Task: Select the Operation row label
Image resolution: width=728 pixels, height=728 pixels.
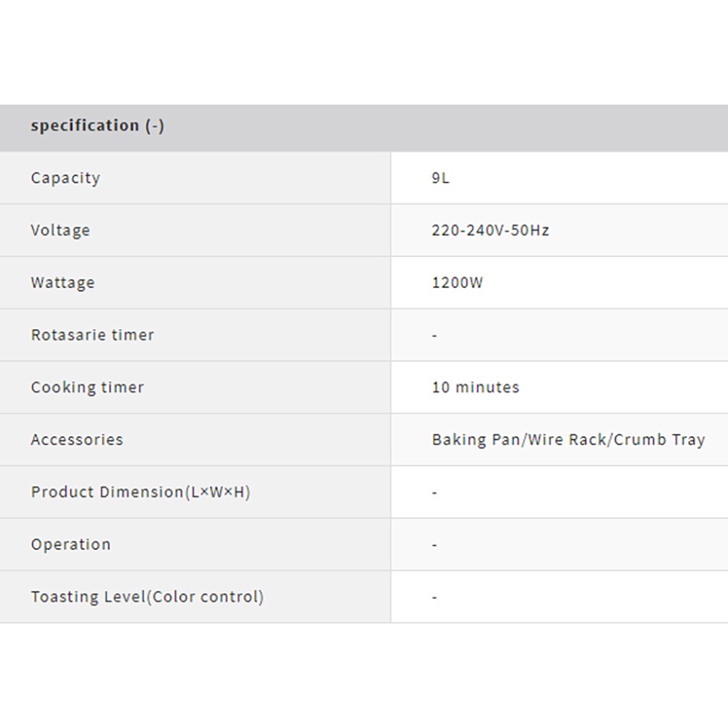Action: [x=71, y=545]
